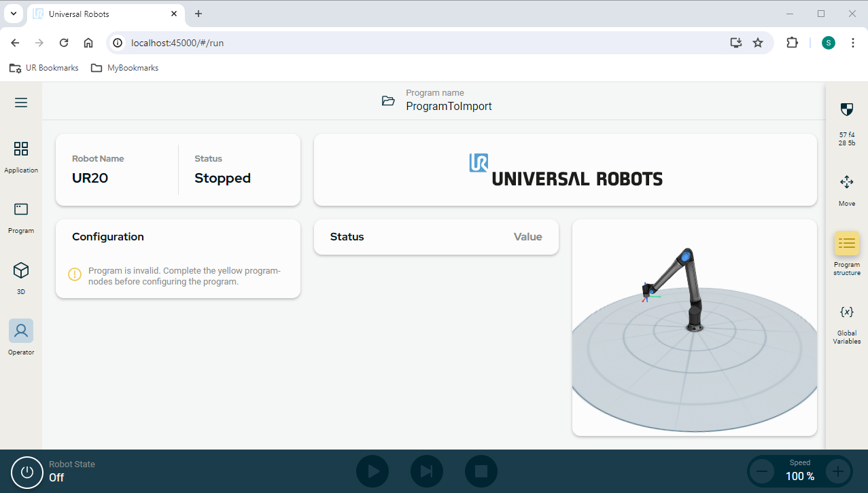Open the 3D view from the sidebar
The image size is (868, 493).
(20, 275)
